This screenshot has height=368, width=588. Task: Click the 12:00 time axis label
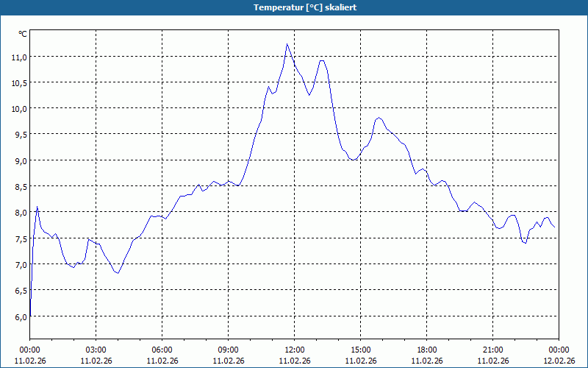[x=295, y=350]
